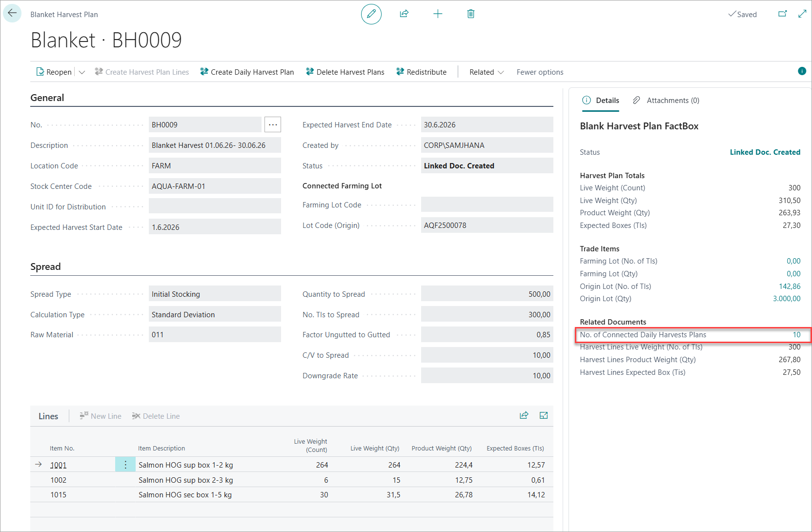Click item number 1001 cell
The height and width of the screenshot is (532, 812).
(x=59, y=465)
